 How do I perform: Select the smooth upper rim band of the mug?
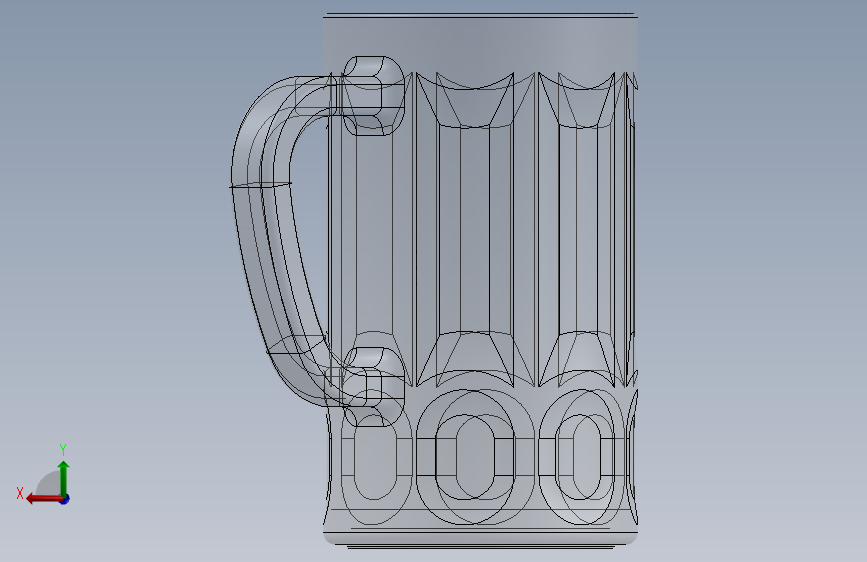tap(480, 43)
